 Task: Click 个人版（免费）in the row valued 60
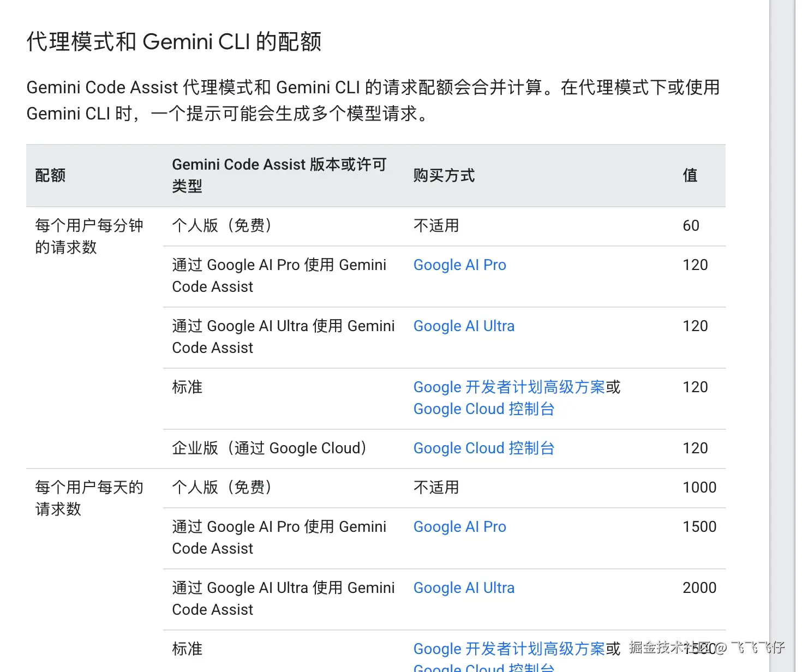222,226
